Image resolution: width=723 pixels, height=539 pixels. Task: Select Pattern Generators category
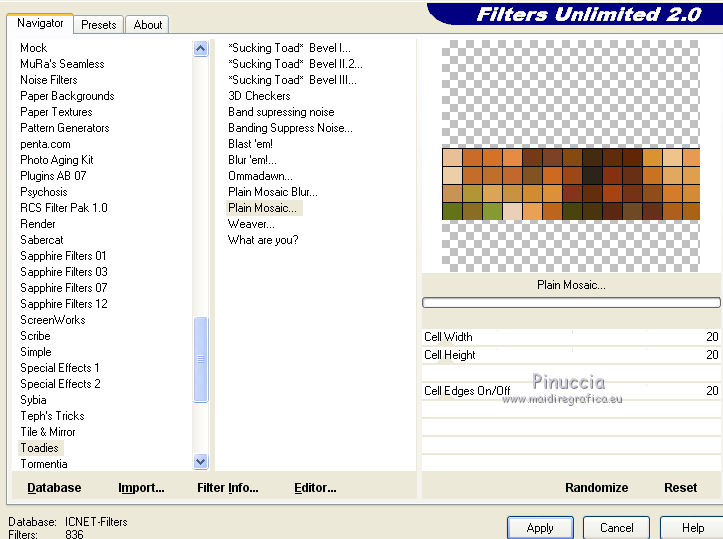pos(65,128)
